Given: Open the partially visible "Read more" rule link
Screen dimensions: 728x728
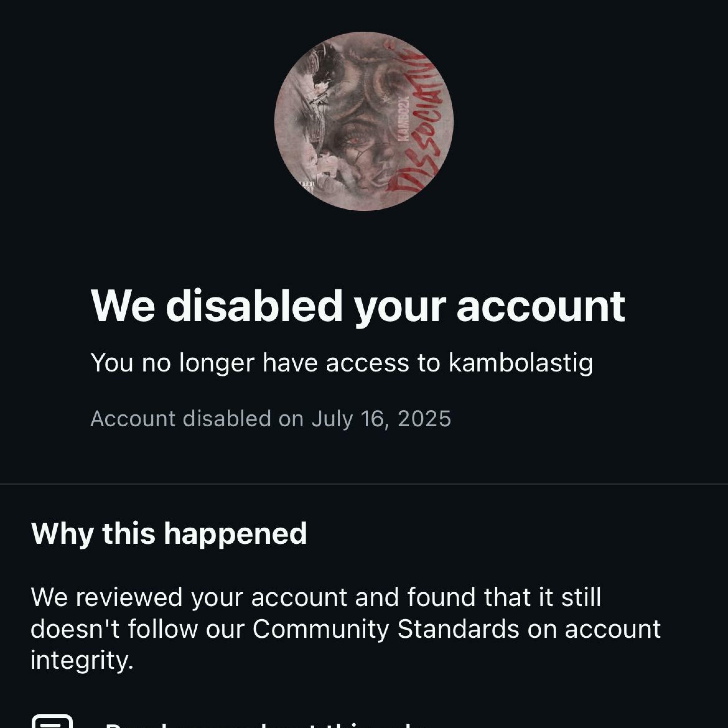Looking at the screenshot, I should click(260, 723).
